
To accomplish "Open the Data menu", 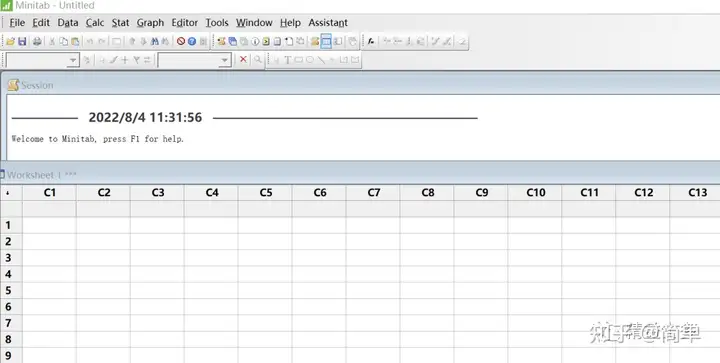I will (68, 22).
